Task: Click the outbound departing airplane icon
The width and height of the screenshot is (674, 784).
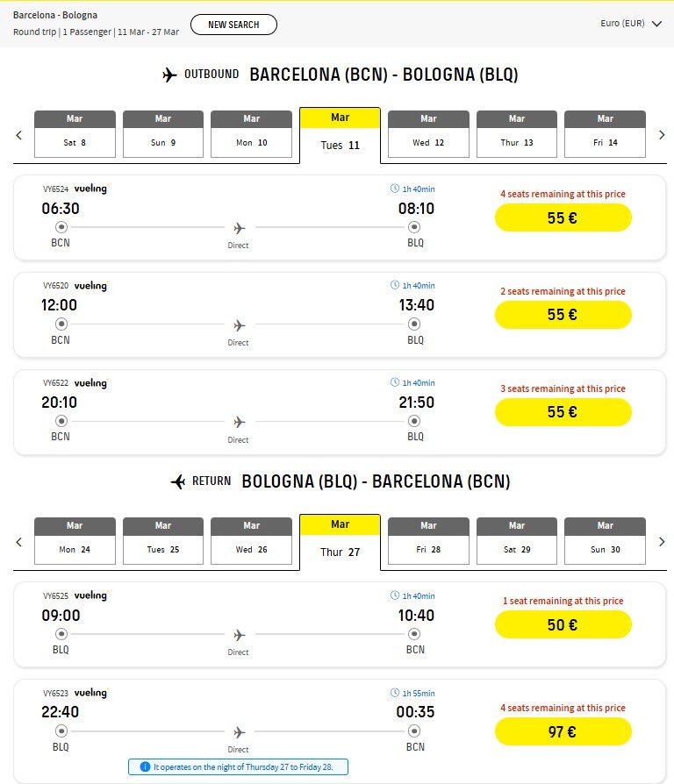Action: coord(170,75)
